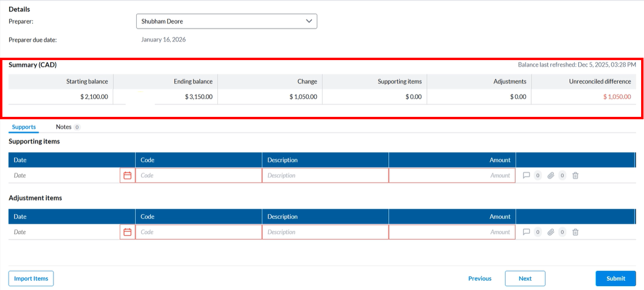
Task: Click Adjustment items Amount field
Action: point(451,232)
